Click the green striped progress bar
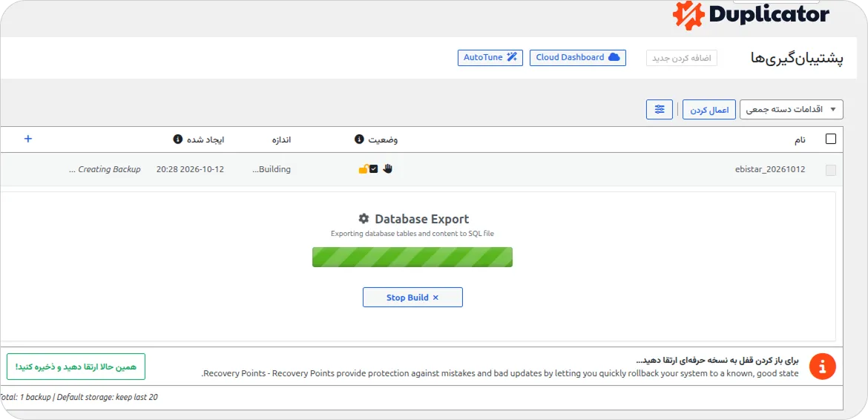 (412, 257)
